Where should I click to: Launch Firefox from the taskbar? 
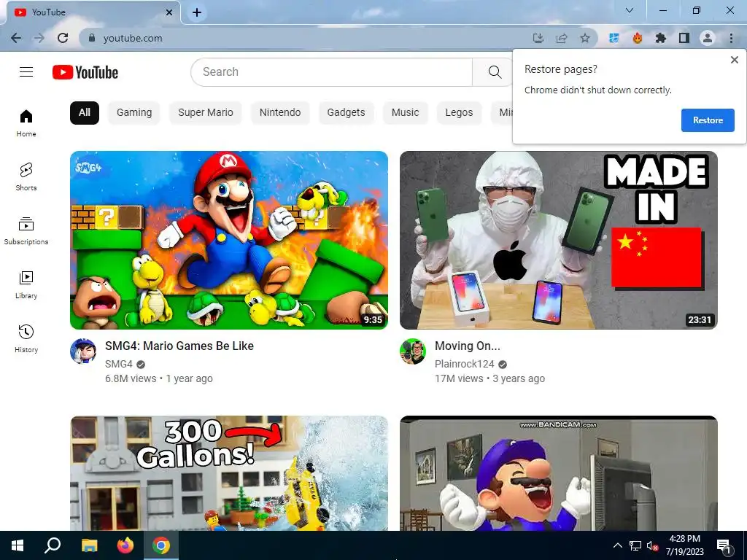125,545
